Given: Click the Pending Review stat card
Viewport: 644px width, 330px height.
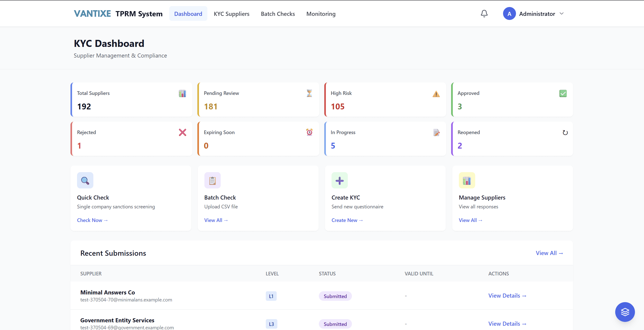Looking at the screenshot, I should coord(258,100).
